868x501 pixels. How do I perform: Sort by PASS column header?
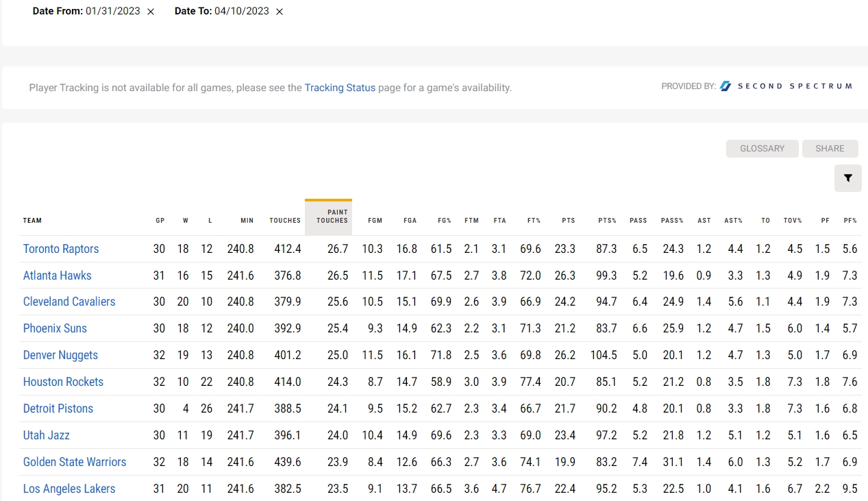click(x=638, y=221)
